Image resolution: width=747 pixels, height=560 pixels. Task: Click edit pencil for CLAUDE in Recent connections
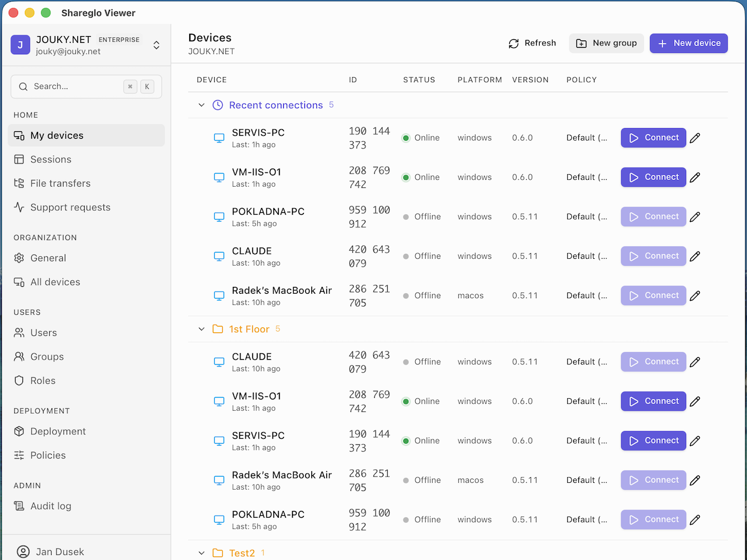tap(695, 256)
